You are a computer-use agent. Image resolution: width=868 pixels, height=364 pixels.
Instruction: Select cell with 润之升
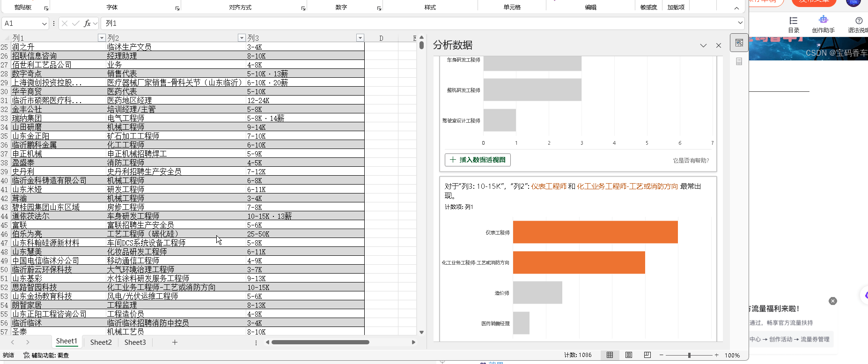pos(59,47)
